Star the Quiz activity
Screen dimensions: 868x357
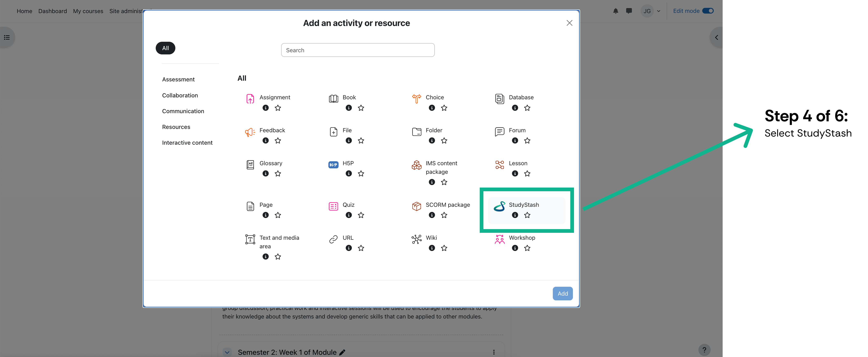point(361,215)
